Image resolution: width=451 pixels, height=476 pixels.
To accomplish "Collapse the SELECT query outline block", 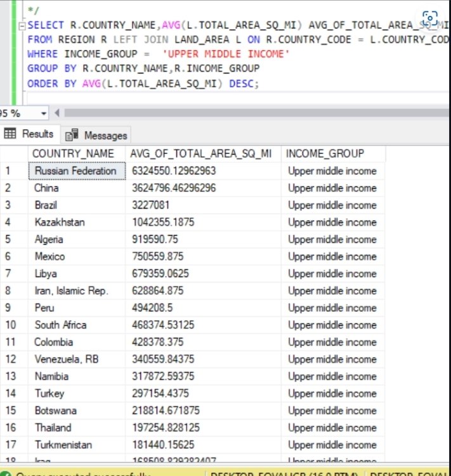I will click(22, 26).
